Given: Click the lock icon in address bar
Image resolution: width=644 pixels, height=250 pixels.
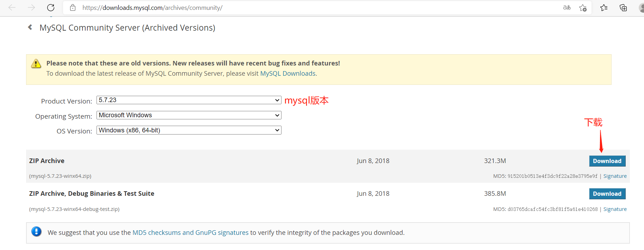Looking at the screenshot, I should coord(73,8).
